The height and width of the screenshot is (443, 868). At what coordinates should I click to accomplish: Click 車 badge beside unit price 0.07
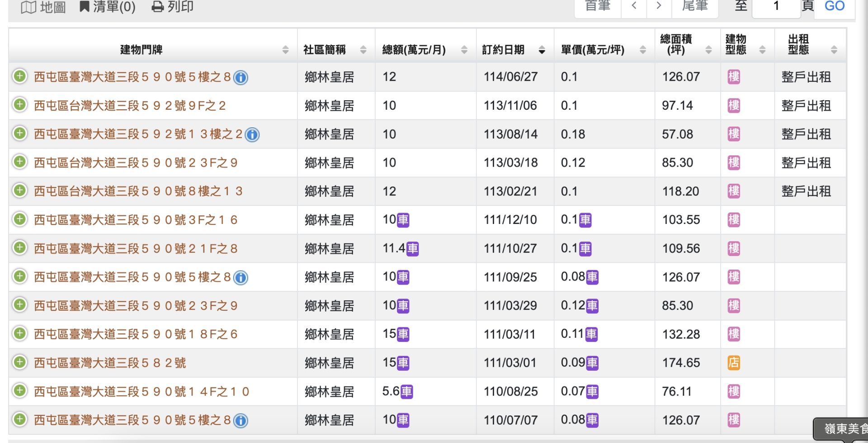(592, 392)
